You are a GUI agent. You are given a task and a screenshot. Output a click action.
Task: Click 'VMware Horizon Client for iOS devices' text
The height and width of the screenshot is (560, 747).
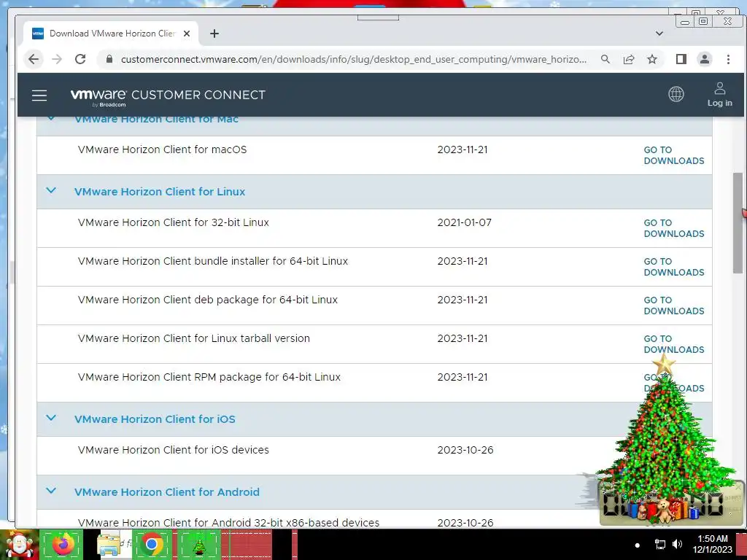pyautogui.click(x=174, y=449)
